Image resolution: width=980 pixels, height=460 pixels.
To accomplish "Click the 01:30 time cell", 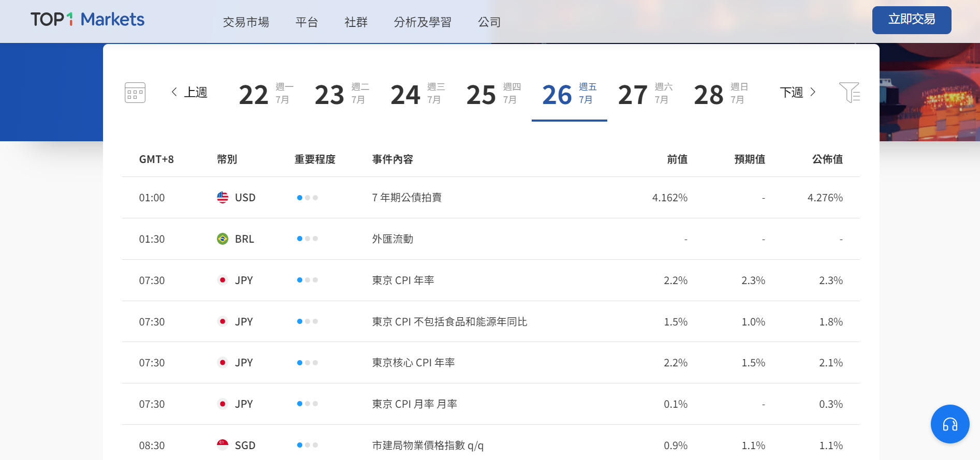I will (x=152, y=239).
